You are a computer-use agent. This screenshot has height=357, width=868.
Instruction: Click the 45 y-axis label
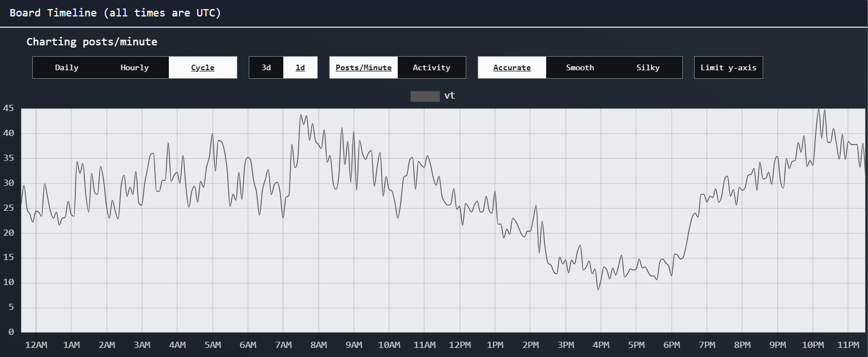coord(8,108)
